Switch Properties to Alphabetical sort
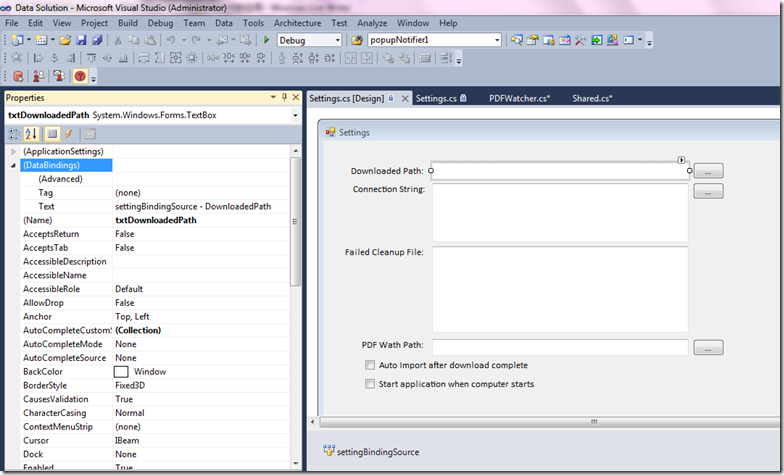Screen dimensions: 784x475 click(31, 134)
